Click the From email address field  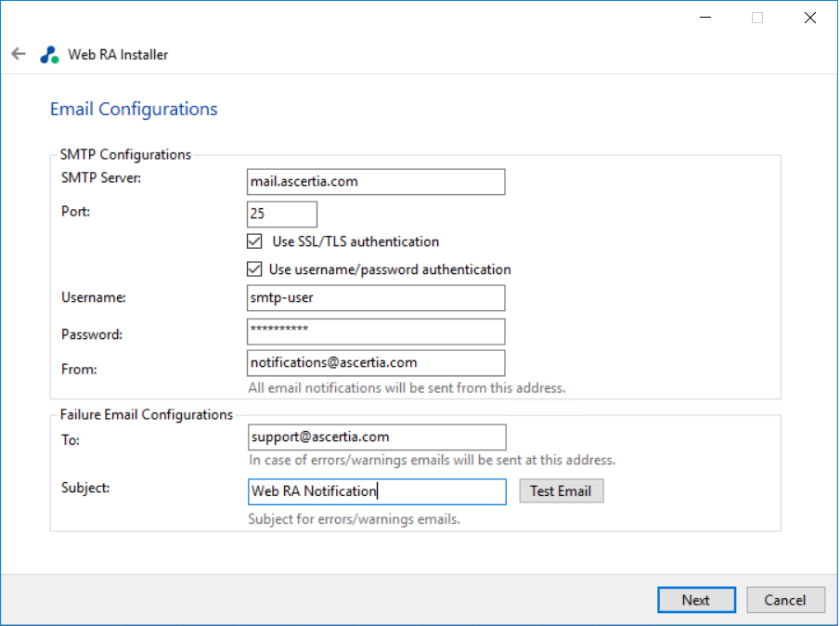click(x=376, y=363)
